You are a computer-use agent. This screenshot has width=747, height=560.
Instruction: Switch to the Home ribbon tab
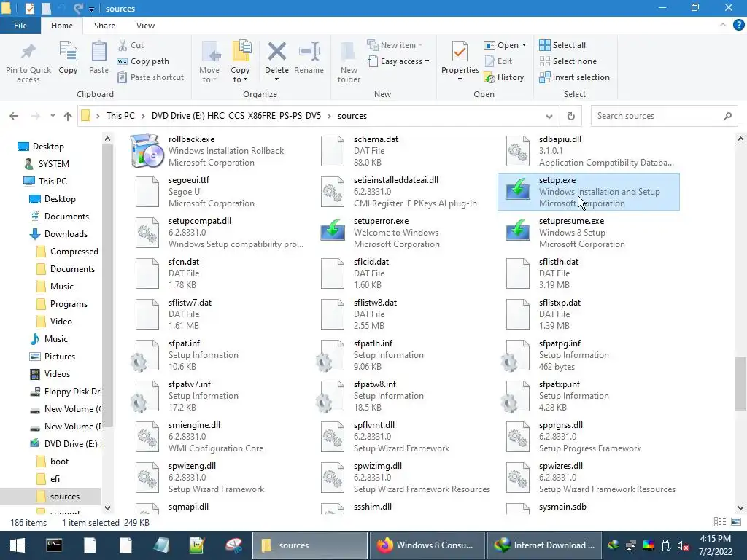[x=62, y=26]
